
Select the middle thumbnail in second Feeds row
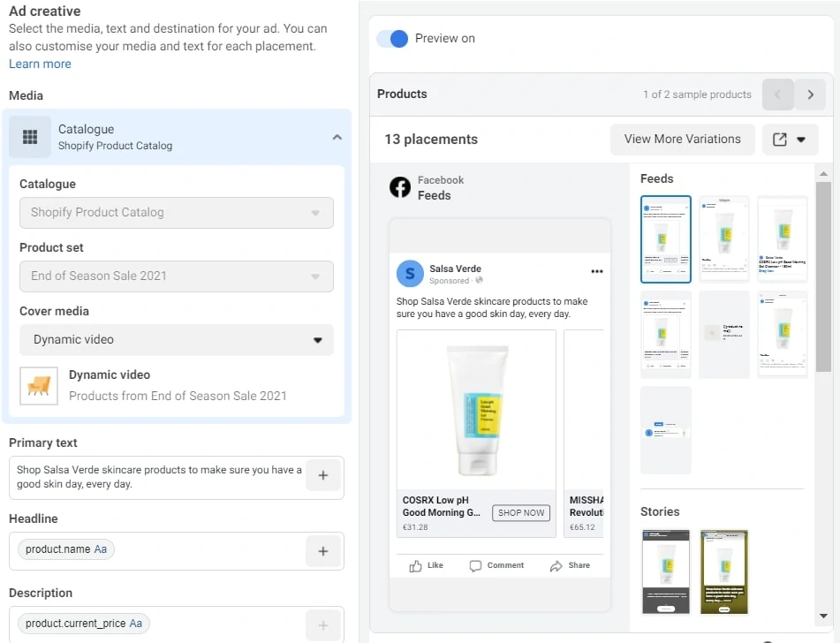point(723,335)
